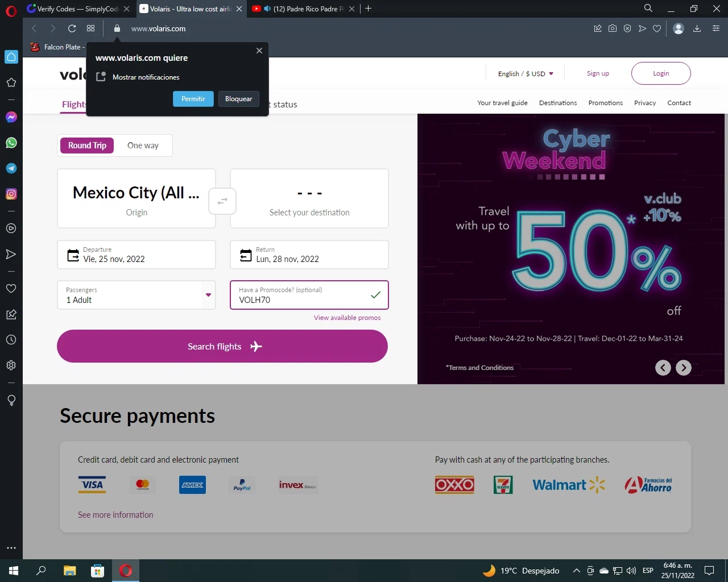
Task: Click the promocode input field
Action: [x=309, y=295]
